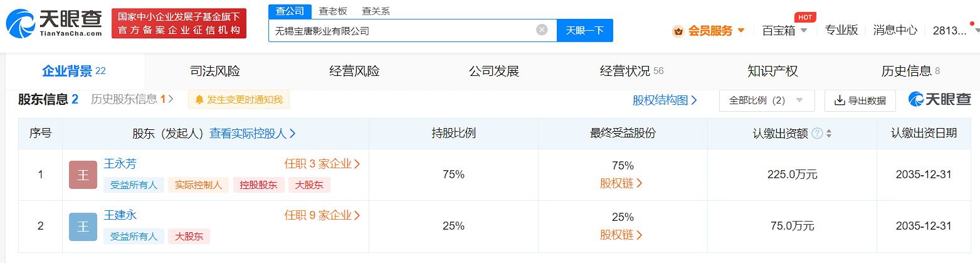Viewport: 980px width, 263px height.
Task: Click the 天眼查 watermark logo beside export button
Action: click(939, 99)
